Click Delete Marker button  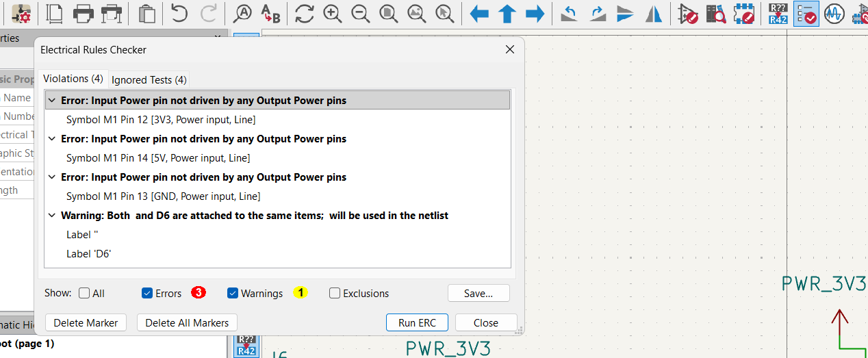[86, 322]
